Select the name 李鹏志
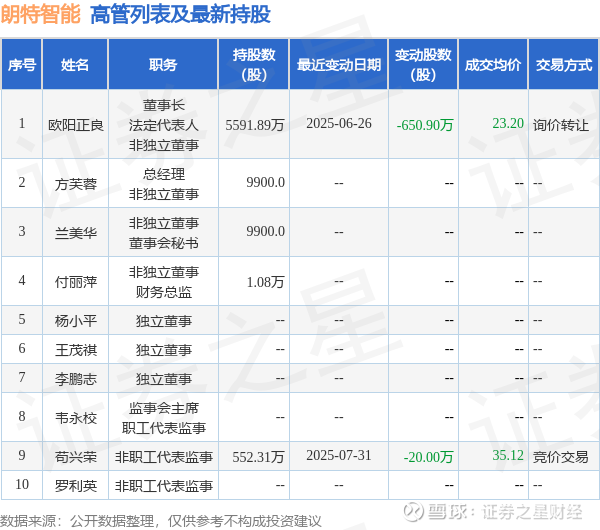 (x=76, y=379)
